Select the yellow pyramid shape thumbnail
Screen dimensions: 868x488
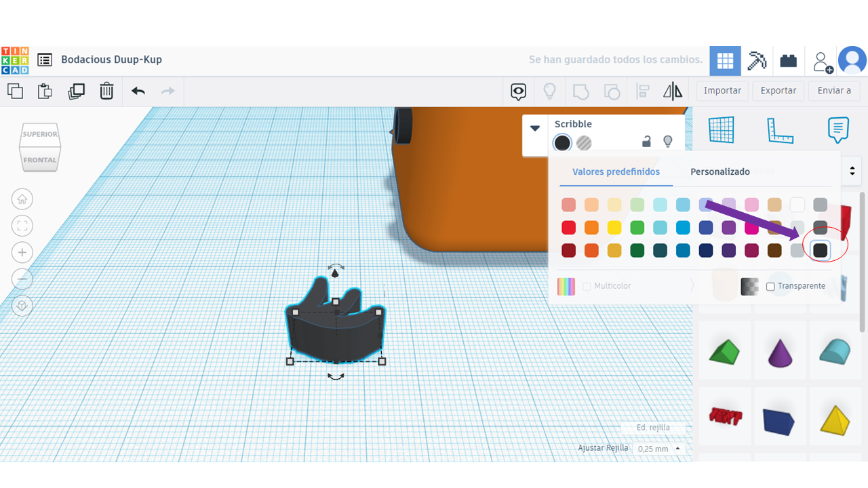(835, 420)
